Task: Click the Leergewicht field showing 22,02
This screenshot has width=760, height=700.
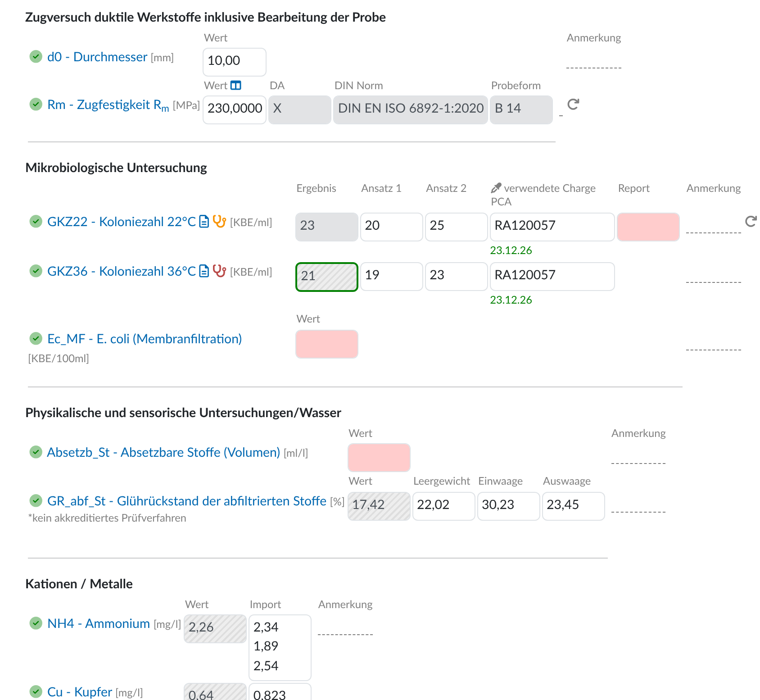Action: (x=444, y=506)
